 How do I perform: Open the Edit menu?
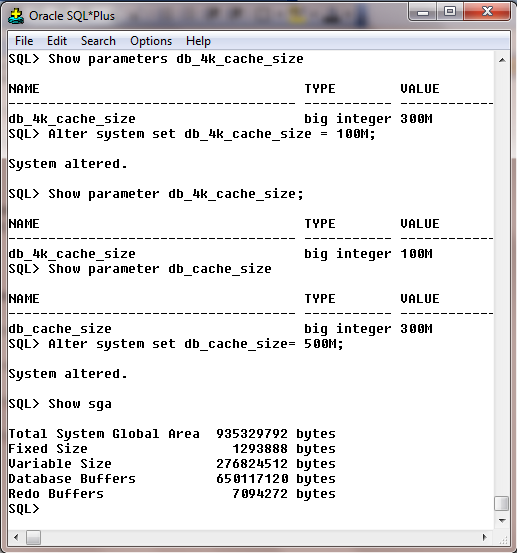pyautogui.click(x=57, y=41)
